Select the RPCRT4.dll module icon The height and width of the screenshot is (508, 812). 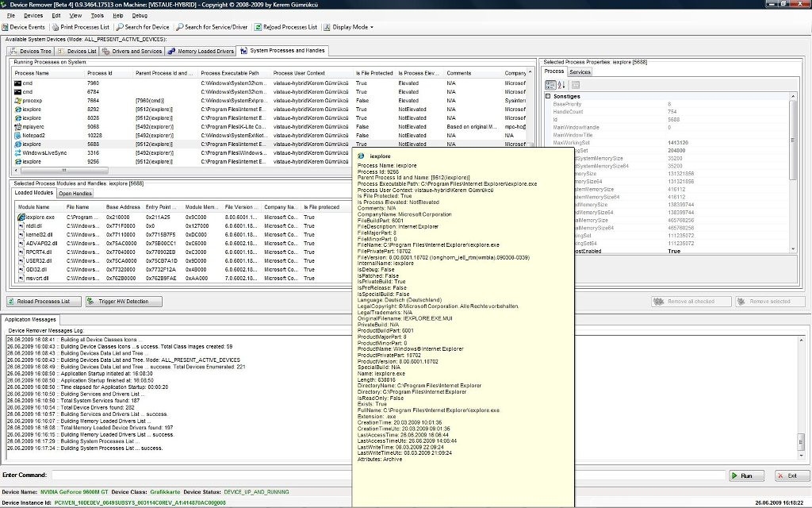21,252
